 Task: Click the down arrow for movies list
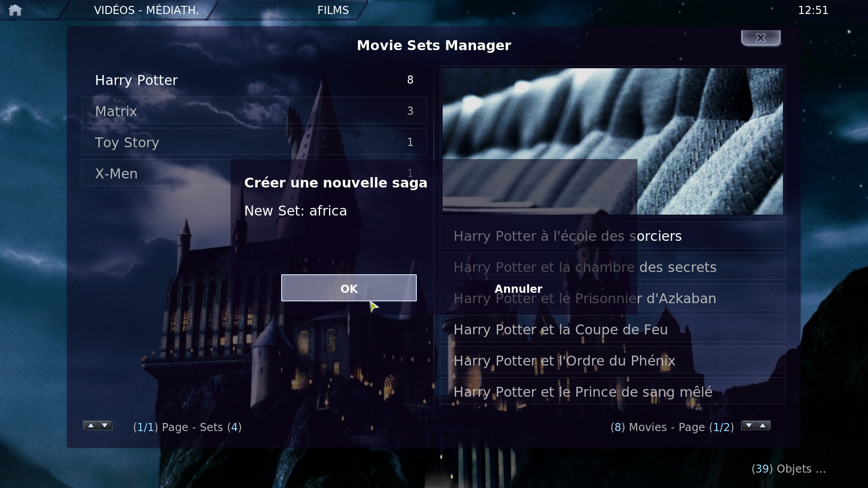(749, 425)
